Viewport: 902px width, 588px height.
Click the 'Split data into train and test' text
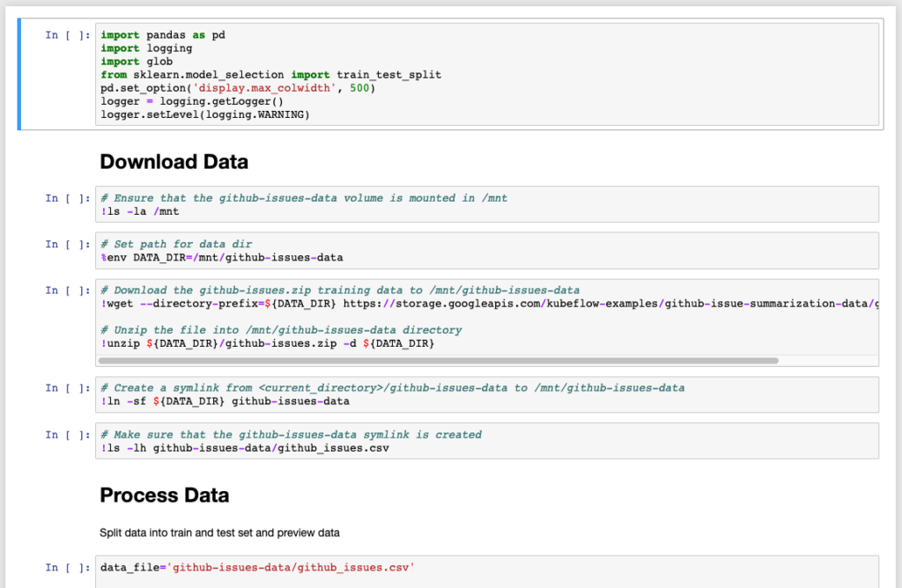[x=219, y=533]
